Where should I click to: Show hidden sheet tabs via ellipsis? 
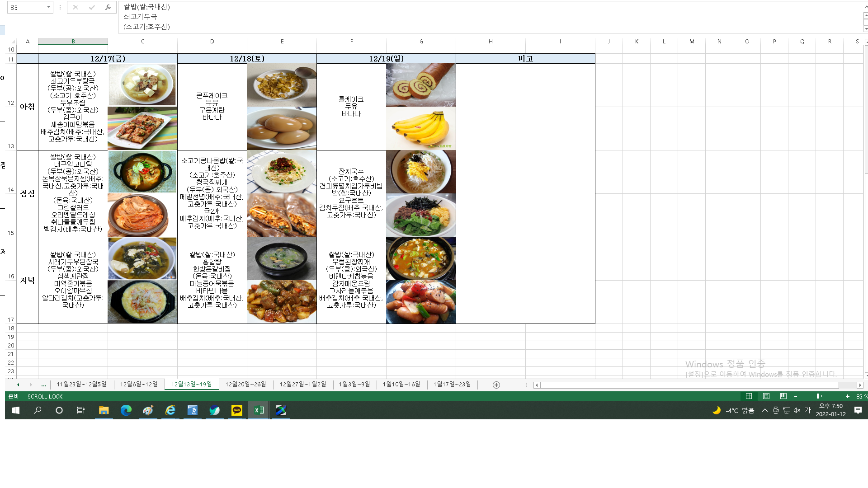tap(43, 385)
